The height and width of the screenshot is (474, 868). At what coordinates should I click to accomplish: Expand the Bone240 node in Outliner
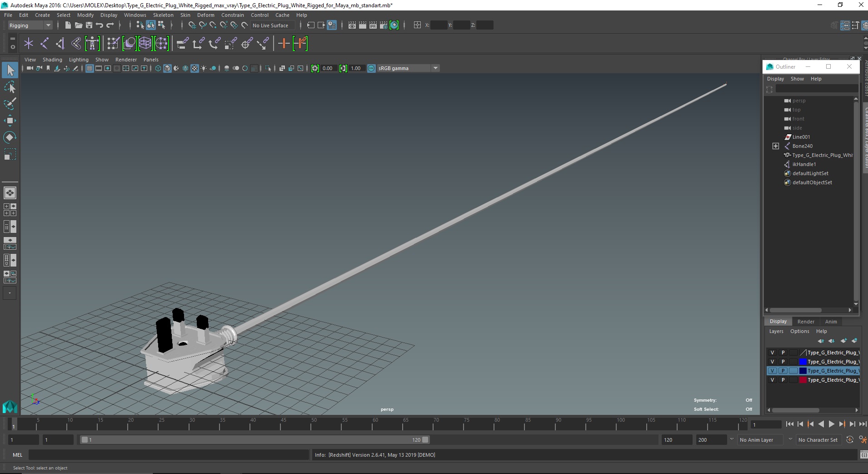[x=776, y=146]
